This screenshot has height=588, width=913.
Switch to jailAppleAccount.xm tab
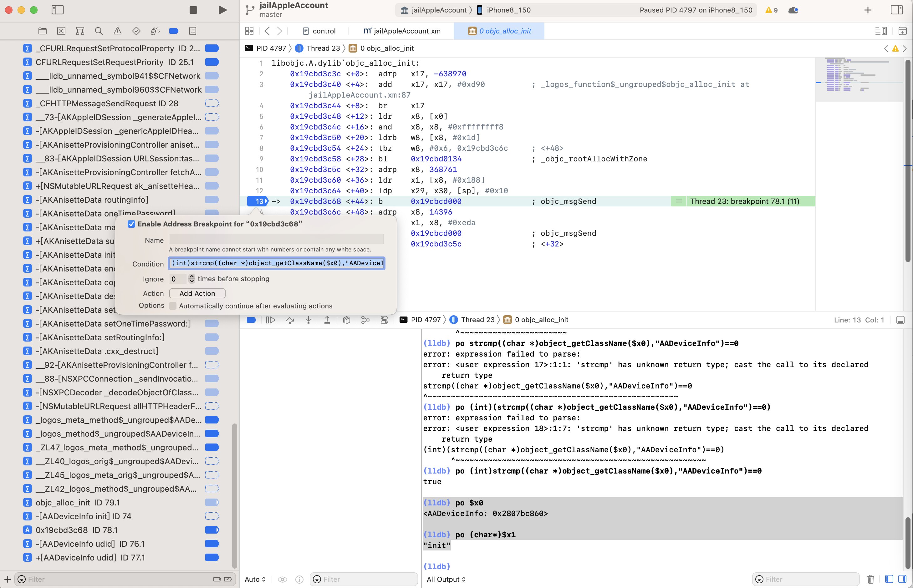pos(402,31)
